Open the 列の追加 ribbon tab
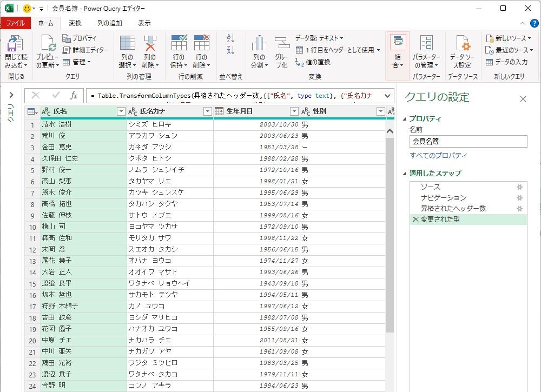This screenshot has height=392, width=541. click(109, 23)
